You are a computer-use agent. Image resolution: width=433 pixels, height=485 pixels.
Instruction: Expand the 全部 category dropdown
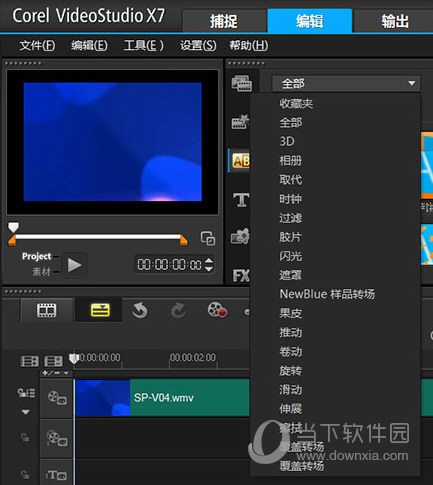346,83
